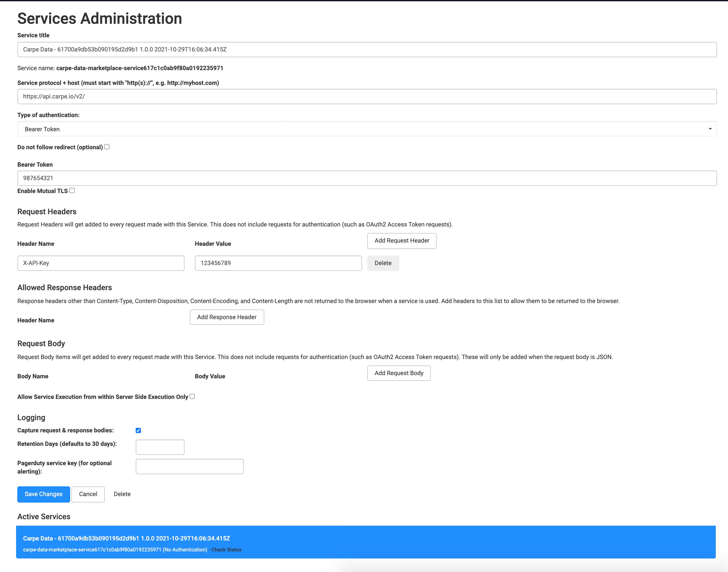Click the Save Changes button
The height and width of the screenshot is (572, 728).
43,494
